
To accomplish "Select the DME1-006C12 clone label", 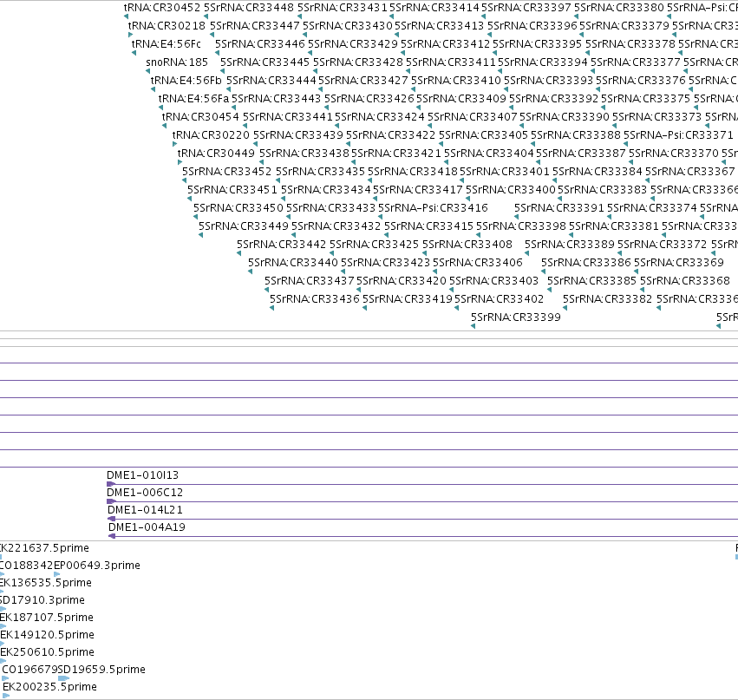I will [145, 493].
